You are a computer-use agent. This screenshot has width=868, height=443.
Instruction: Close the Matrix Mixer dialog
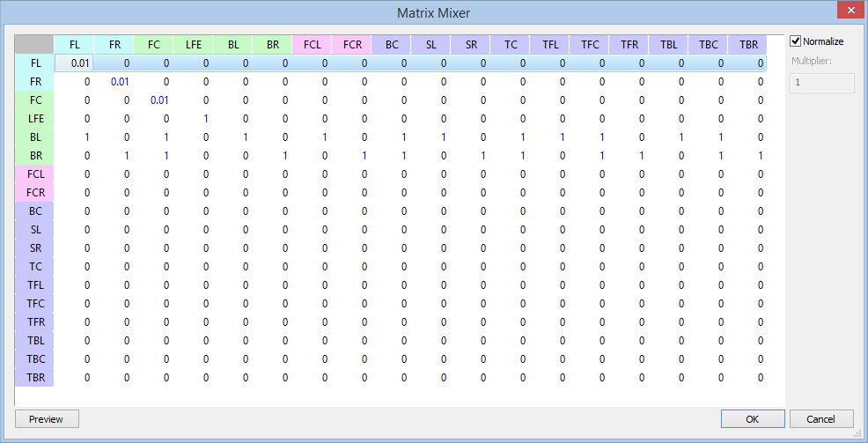[x=847, y=11]
